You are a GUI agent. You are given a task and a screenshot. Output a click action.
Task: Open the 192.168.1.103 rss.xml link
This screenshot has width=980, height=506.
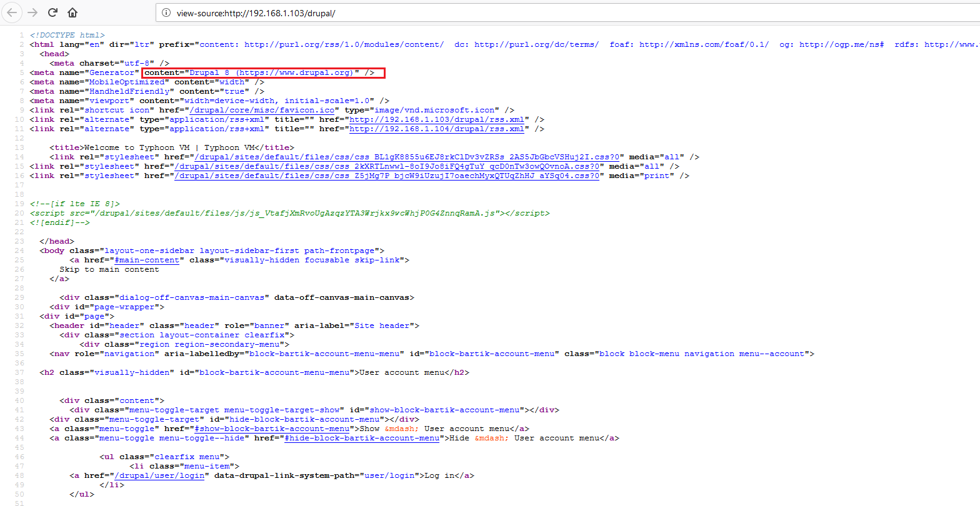pyautogui.click(x=436, y=119)
